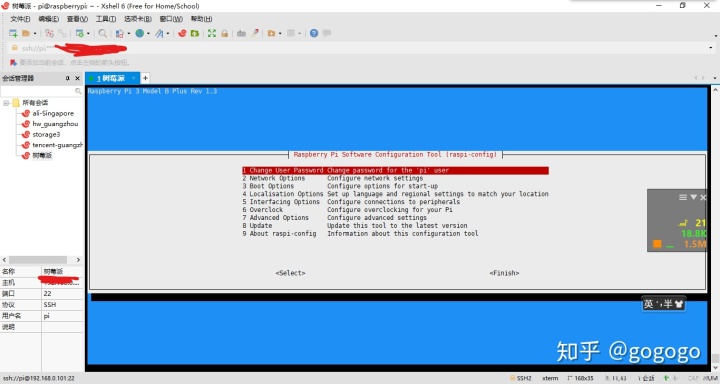Click the color scheme toolbar icon
Viewport: 720px width, 384px height.
pyautogui.click(x=119, y=33)
